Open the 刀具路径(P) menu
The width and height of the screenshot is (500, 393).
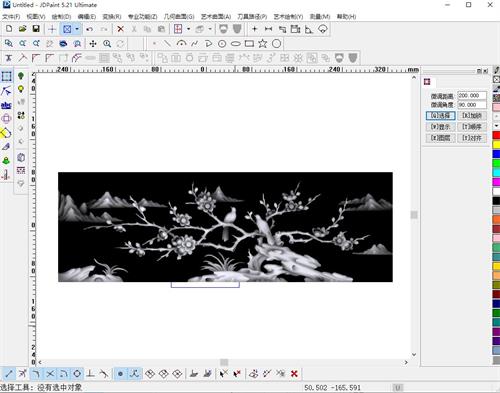[x=252, y=16]
